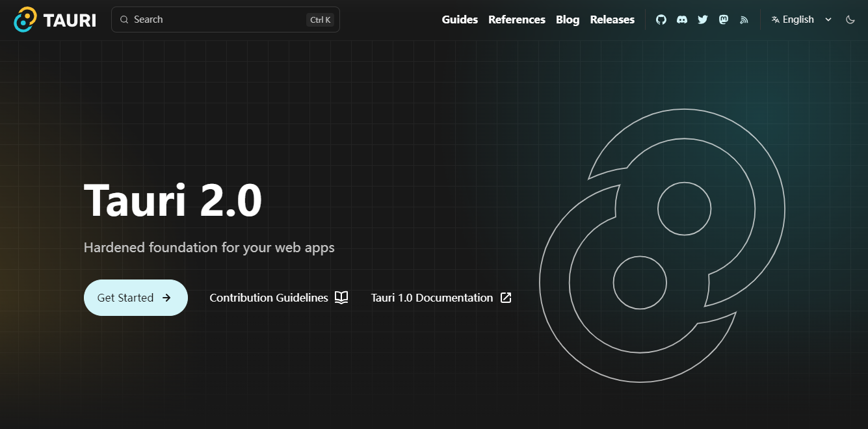Open the Discord community icon link
This screenshot has width=868, height=429.
click(x=682, y=19)
